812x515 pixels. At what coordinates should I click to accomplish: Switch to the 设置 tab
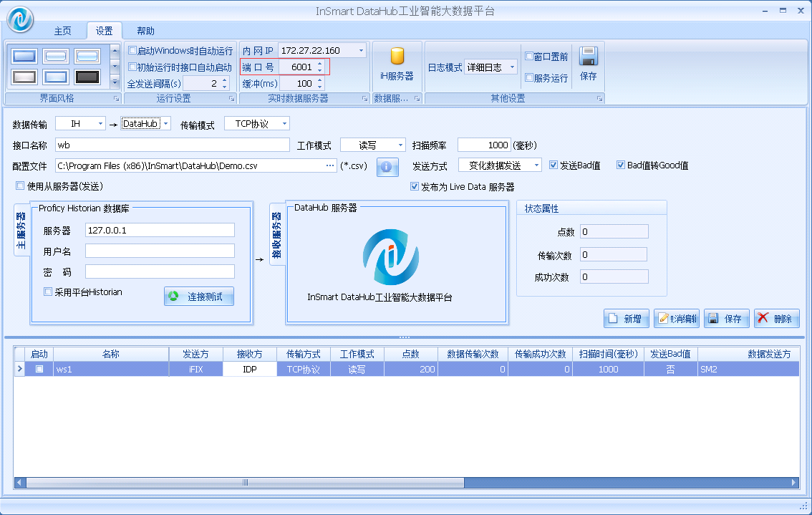(104, 31)
